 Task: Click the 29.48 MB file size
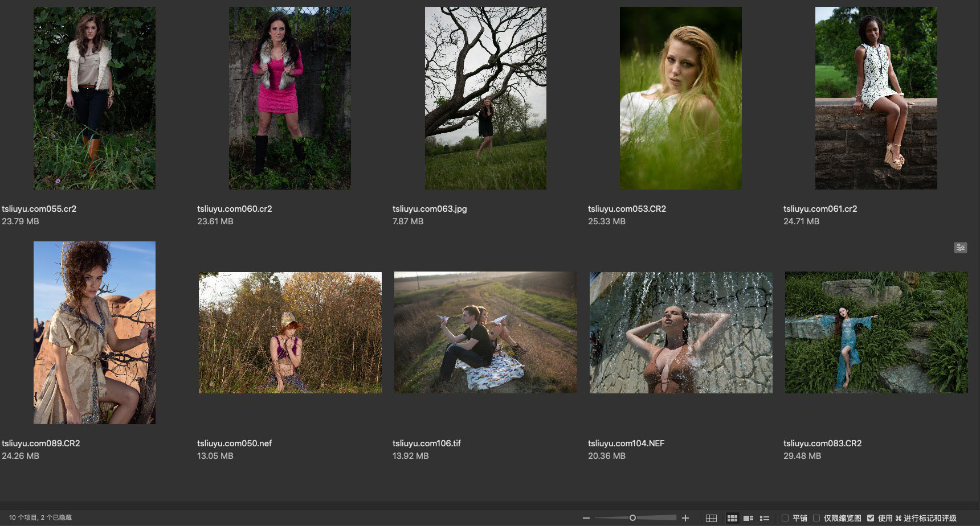tap(802, 456)
